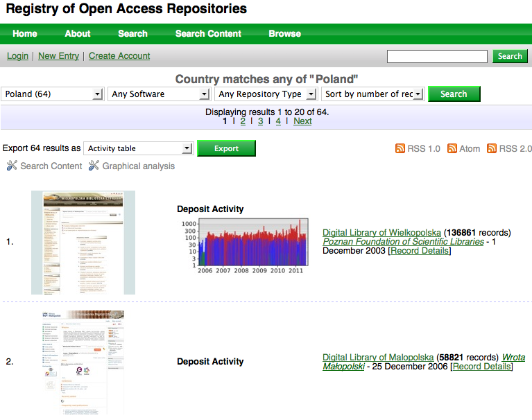
Task: Click the '136861 records' text
Action: (477, 233)
